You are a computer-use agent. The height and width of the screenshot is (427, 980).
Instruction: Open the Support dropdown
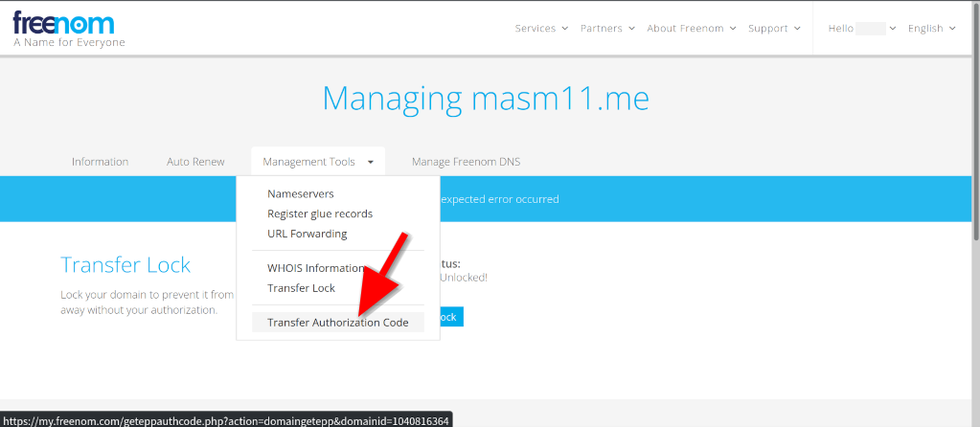[774, 28]
